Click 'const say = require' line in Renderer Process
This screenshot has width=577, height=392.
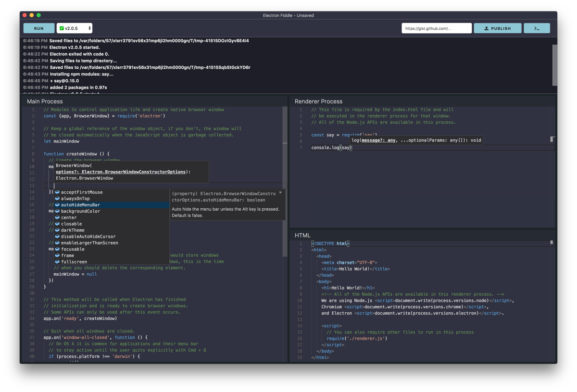344,135
